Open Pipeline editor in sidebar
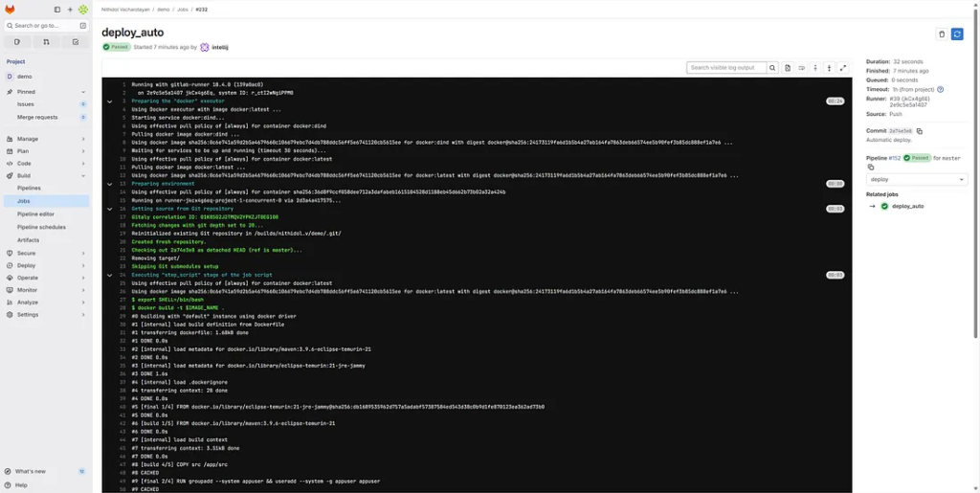 35,214
